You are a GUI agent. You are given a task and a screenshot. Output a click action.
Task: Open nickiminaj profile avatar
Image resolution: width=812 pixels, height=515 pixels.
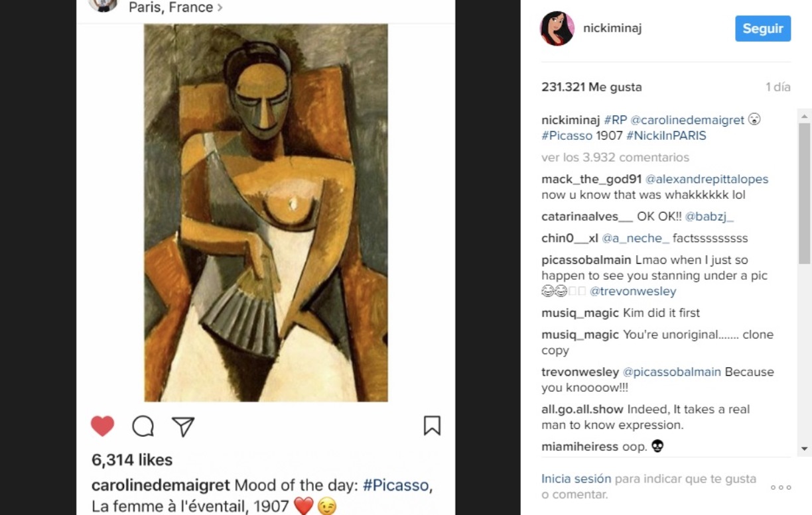[557, 29]
